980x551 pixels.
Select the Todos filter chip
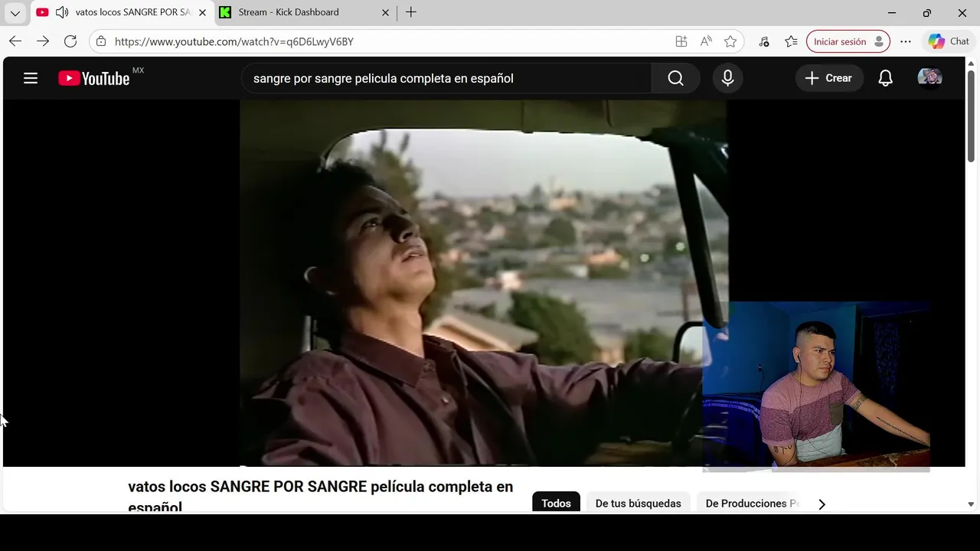[557, 503]
